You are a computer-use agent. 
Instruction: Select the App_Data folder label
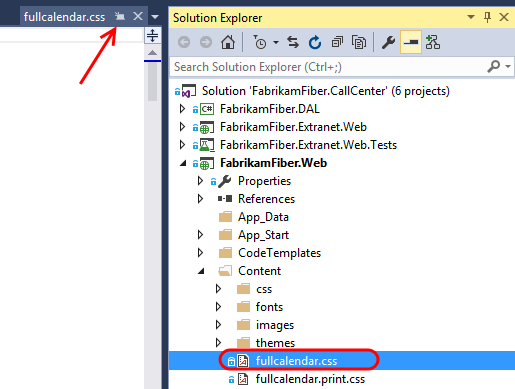click(x=263, y=217)
